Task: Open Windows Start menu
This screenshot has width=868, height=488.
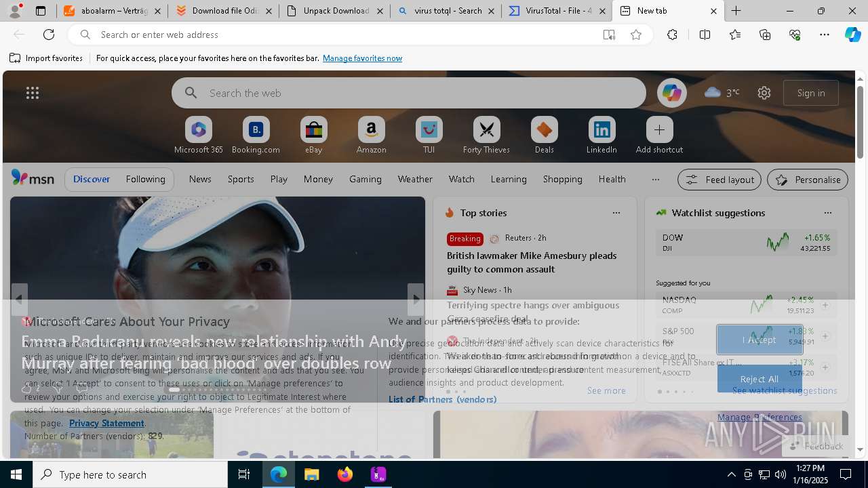Action: click(x=16, y=474)
